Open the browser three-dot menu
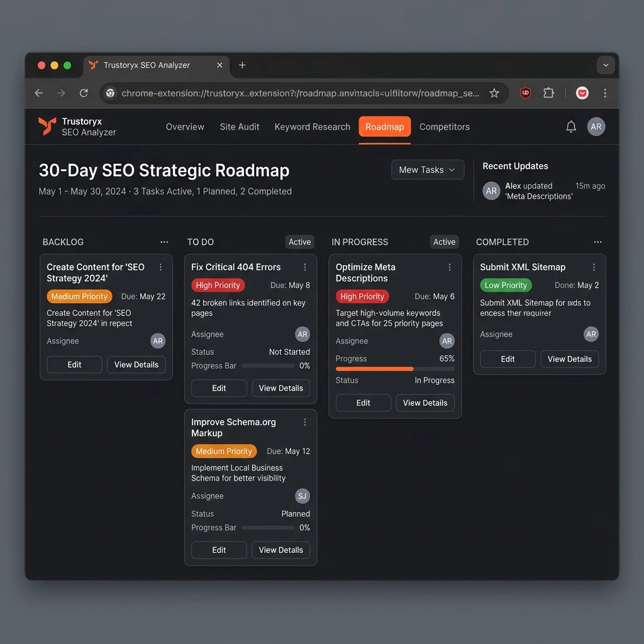Screen dimensions: 644x644 click(x=605, y=93)
